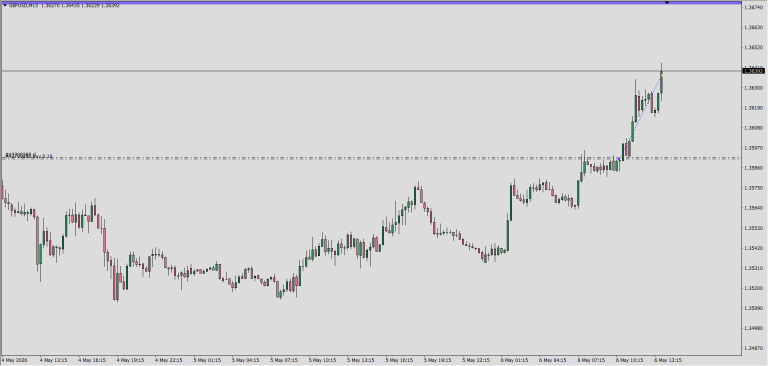Click the 4 May 22:15 time label
The image size is (768, 366).
coord(169,360)
